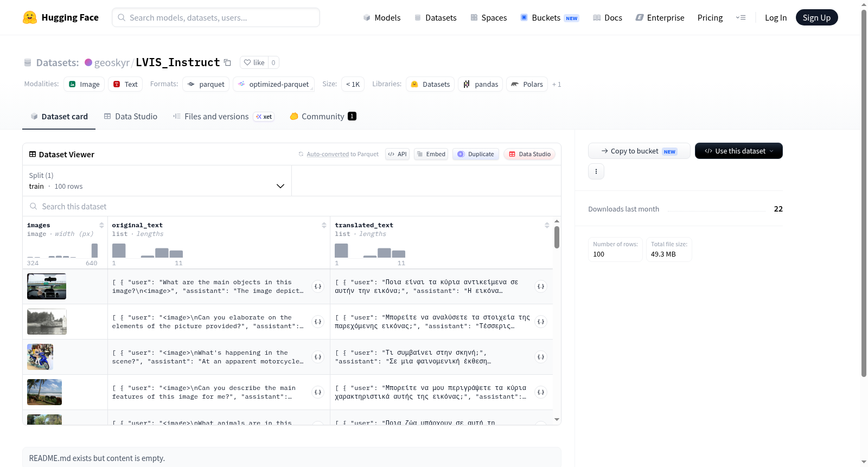Open the API button in Dataset Viewer
This screenshot has height=467, width=868.
click(x=397, y=154)
